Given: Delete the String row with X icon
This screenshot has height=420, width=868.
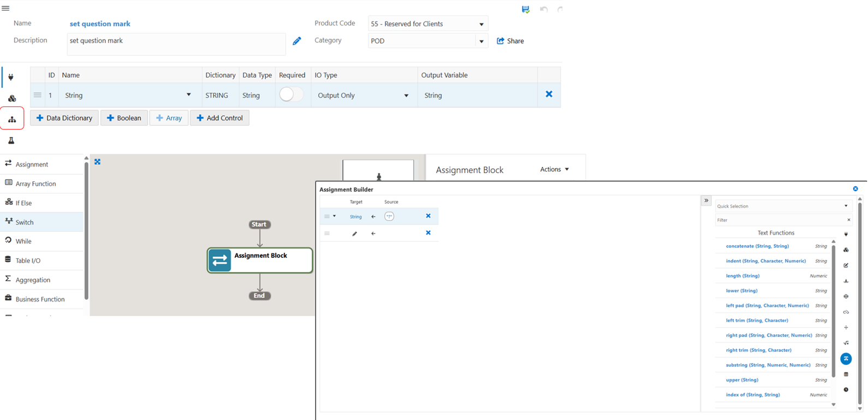Looking at the screenshot, I should click(549, 94).
